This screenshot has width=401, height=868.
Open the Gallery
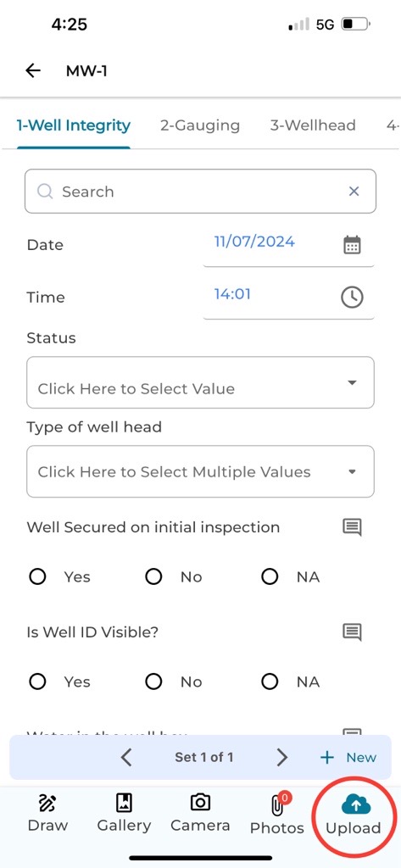124,813
